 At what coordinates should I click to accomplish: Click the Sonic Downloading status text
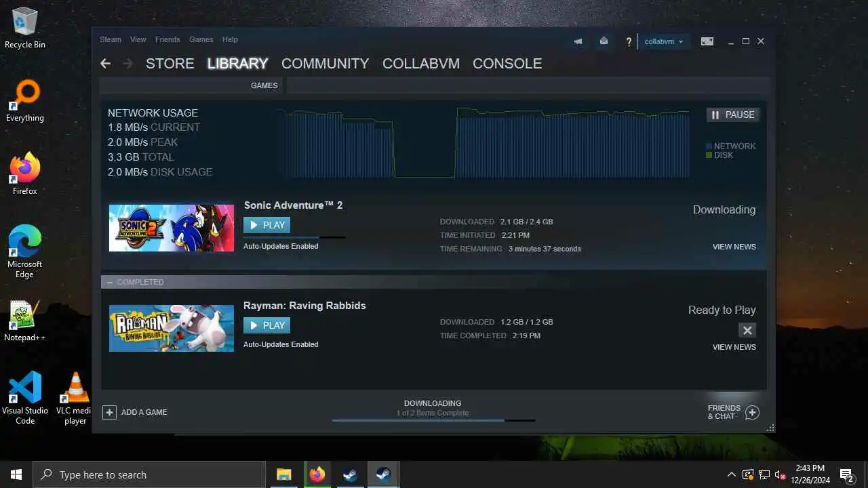tap(724, 209)
